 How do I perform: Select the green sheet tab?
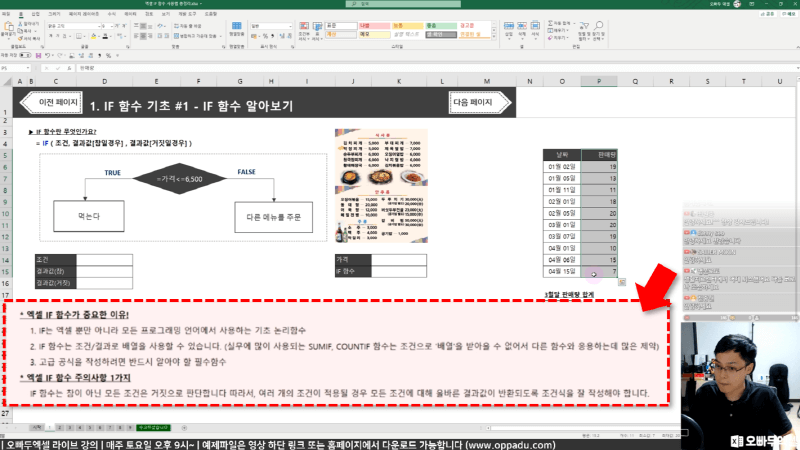[x=154, y=428]
